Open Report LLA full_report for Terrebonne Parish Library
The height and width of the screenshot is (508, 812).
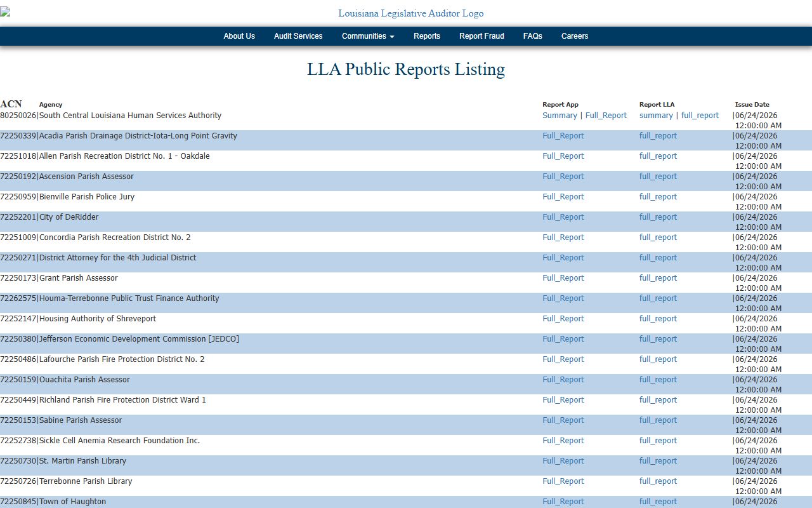point(658,481)
